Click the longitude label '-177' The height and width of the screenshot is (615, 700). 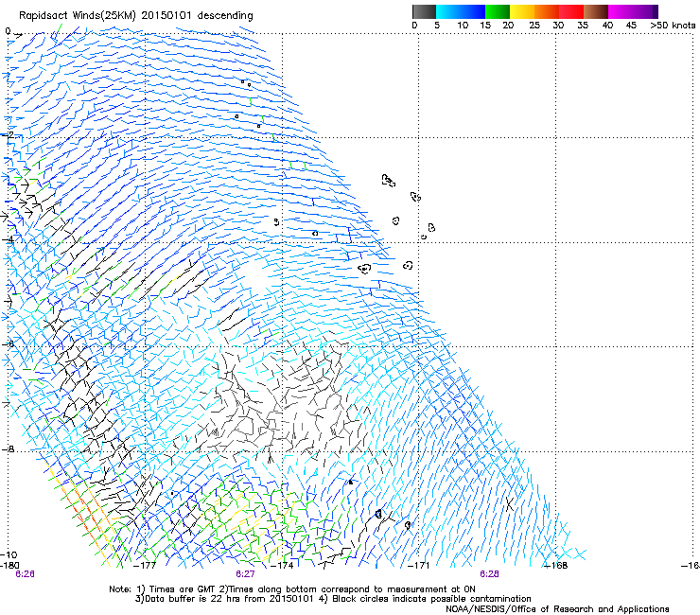(x=145, y=565)
